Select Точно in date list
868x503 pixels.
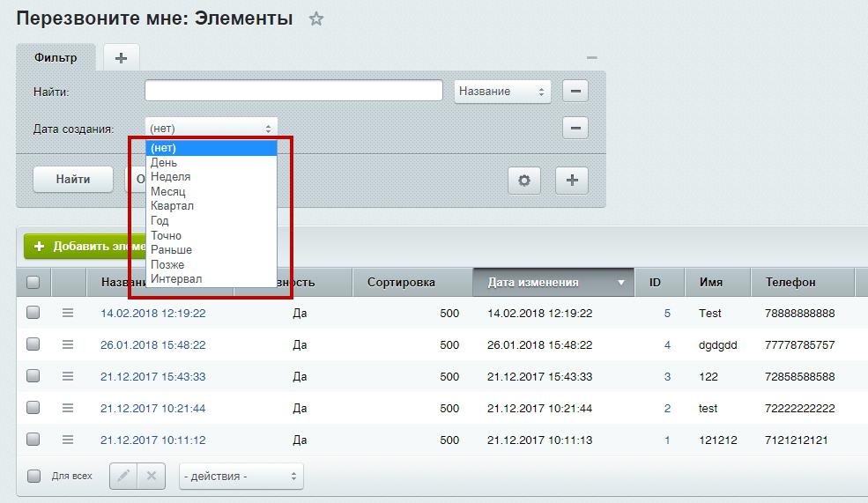[x=211, y=236]
